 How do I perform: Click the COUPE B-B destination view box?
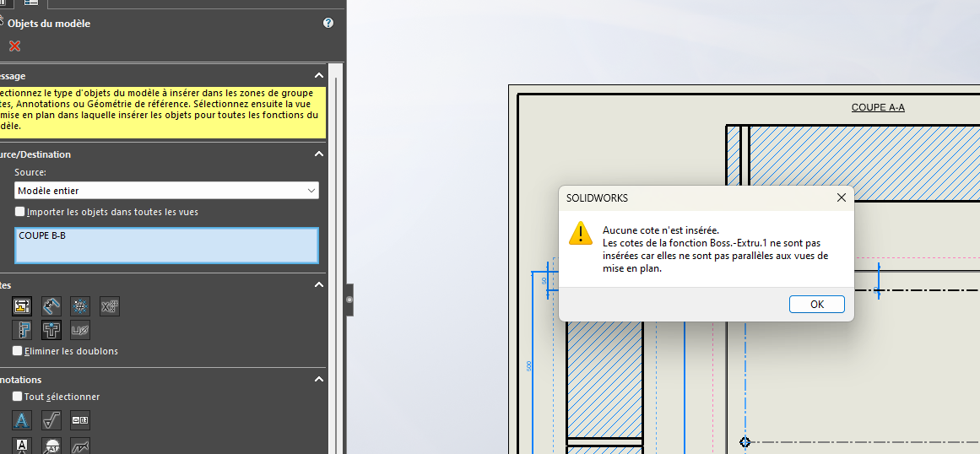(166, 245)
